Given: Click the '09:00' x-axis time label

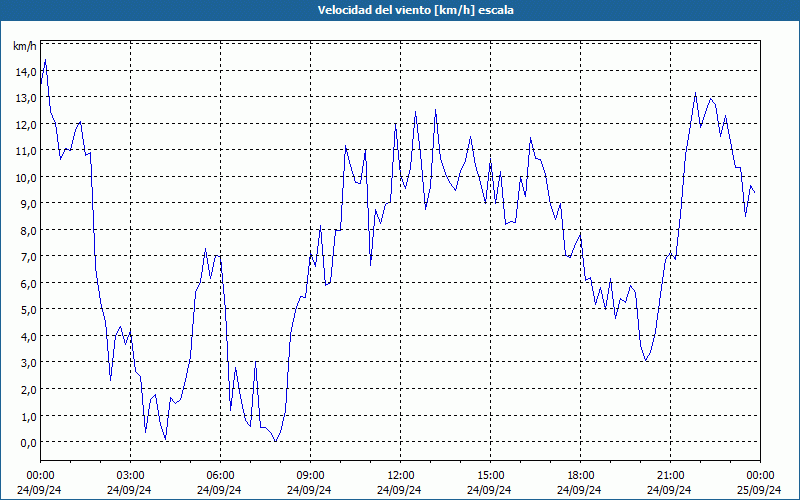Looking at the screenshot, I should [310, 476].
